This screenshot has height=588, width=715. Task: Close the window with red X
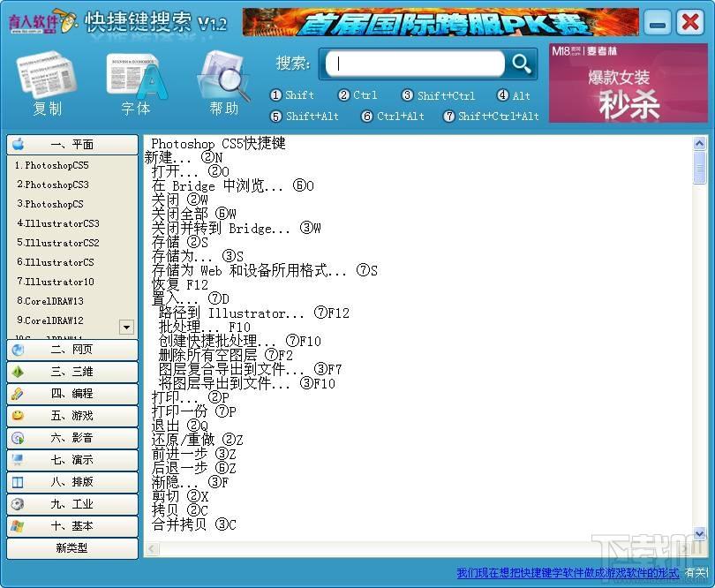tap(690, 22)
